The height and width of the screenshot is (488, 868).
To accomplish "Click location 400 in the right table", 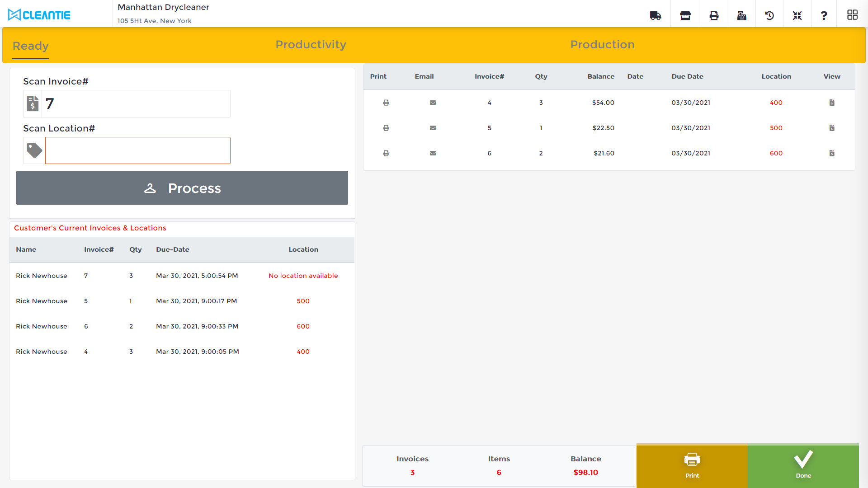I will (776, 103).
